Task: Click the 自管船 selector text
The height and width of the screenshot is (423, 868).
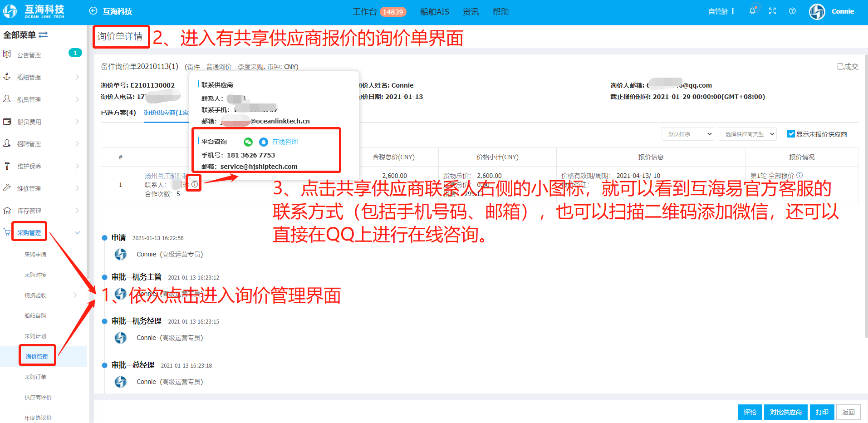Action: (x=718, y=11)
